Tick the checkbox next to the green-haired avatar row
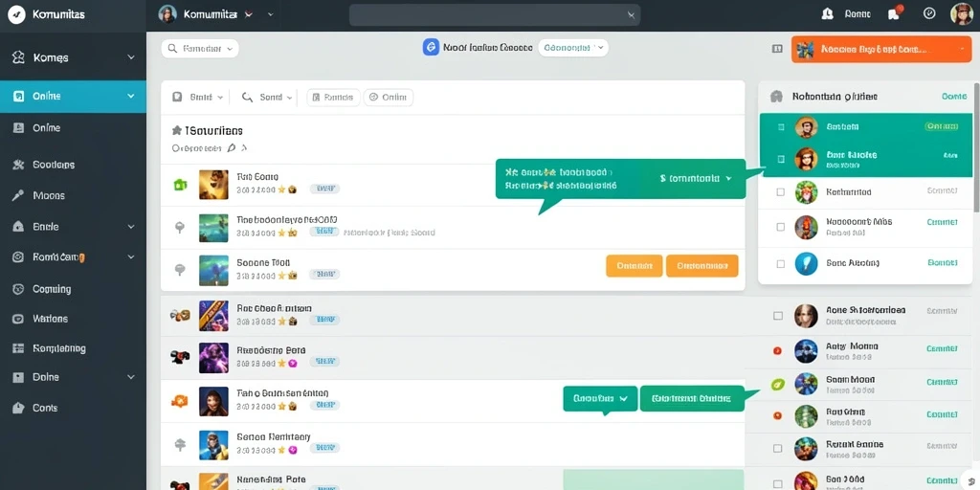Screen dimensions: 980x490 [780, 191]
